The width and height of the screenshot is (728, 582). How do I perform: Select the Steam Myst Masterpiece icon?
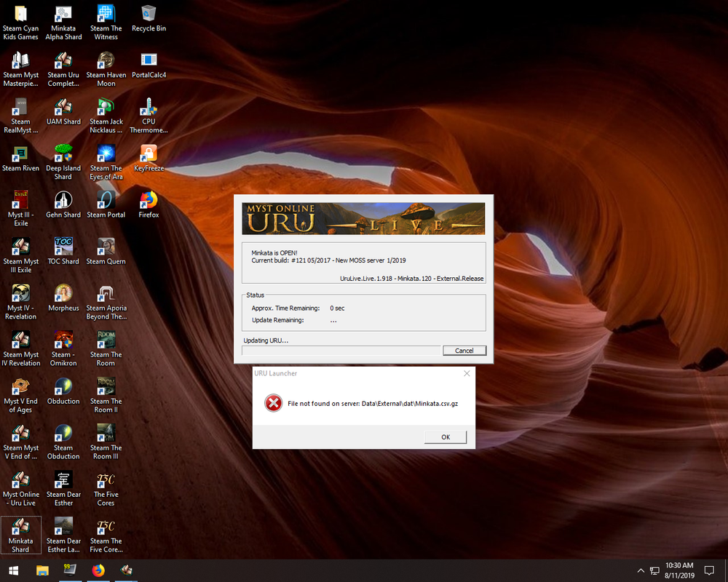(x=20, y=70)
